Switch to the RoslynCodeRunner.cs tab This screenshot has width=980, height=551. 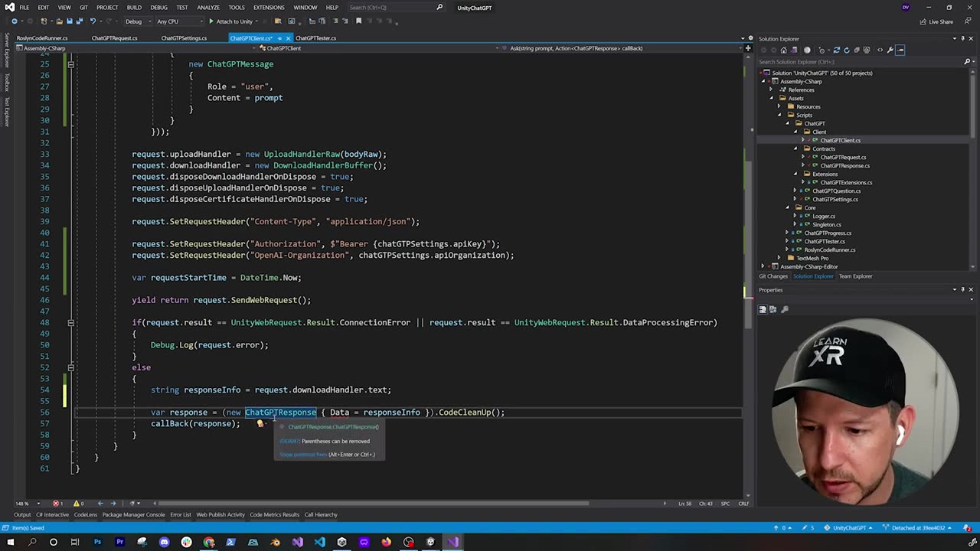(x=42, y=37)
